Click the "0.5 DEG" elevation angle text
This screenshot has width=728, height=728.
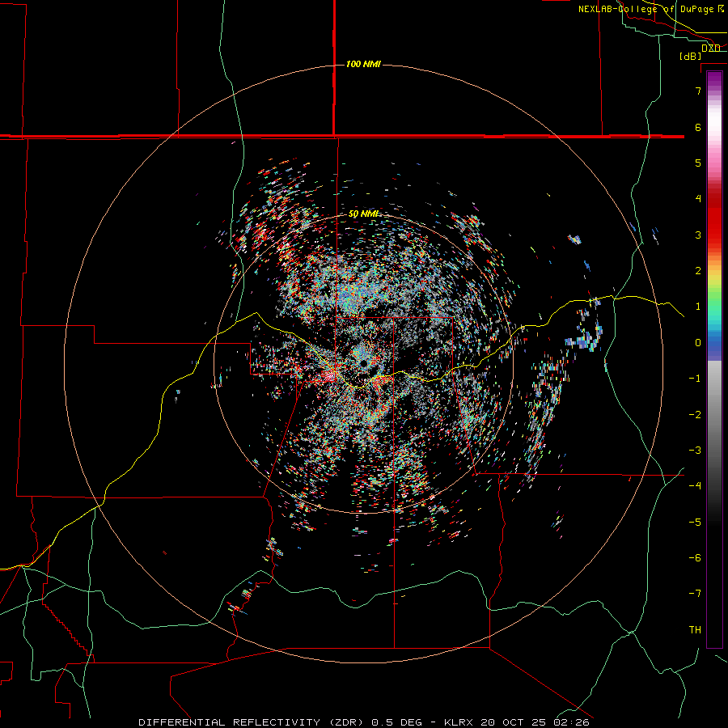396,722
